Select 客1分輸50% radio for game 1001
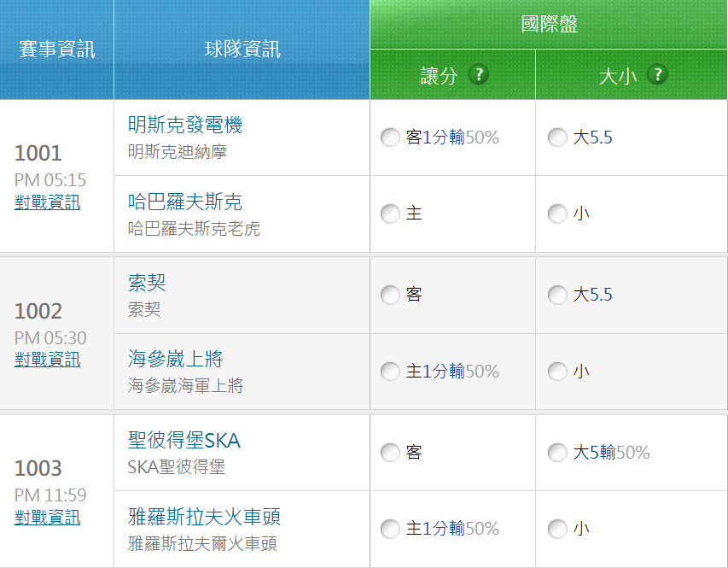Image resolution: width=728 pixels, height=568 pixels. (390, 138)
